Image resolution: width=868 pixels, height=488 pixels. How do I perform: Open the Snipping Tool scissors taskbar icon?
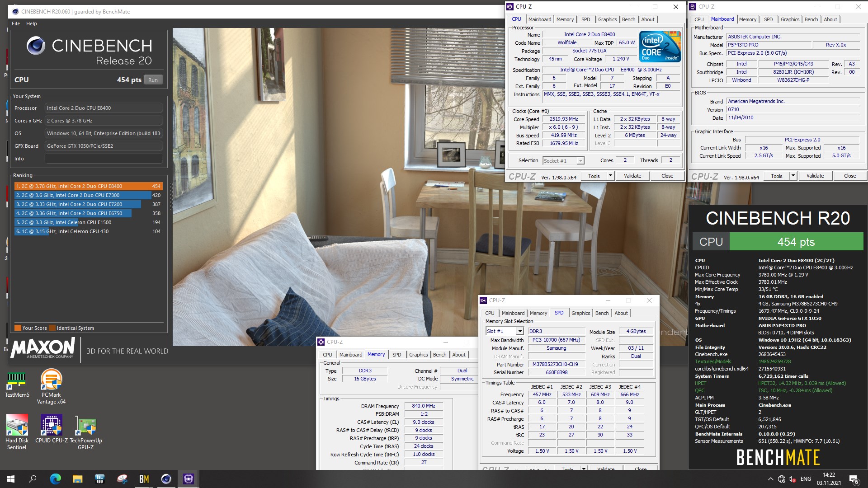pyautogui.click(x=122, y=479)
